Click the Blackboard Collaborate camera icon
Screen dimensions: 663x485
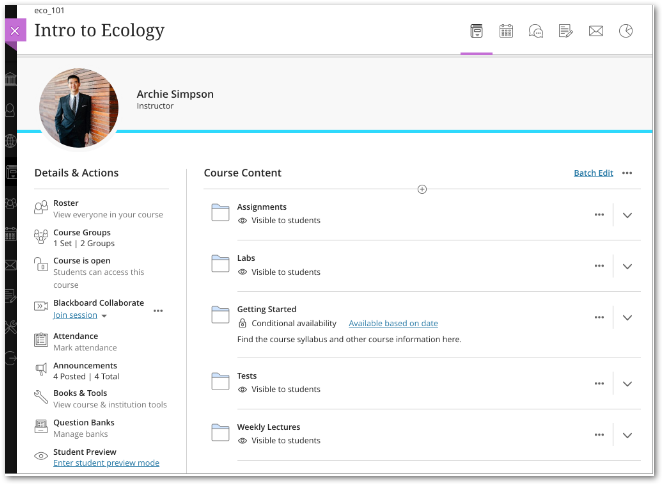click(x=41, y=306)
